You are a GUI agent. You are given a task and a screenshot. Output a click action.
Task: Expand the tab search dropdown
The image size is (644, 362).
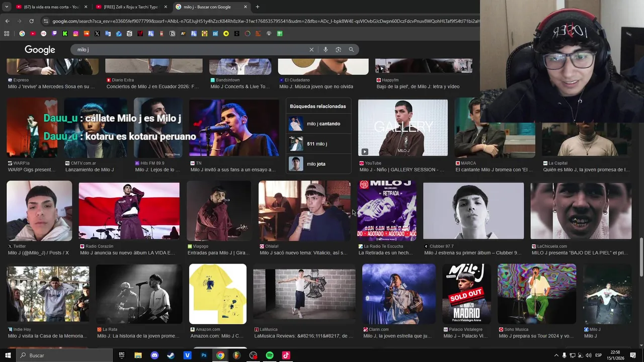[7, 7]
